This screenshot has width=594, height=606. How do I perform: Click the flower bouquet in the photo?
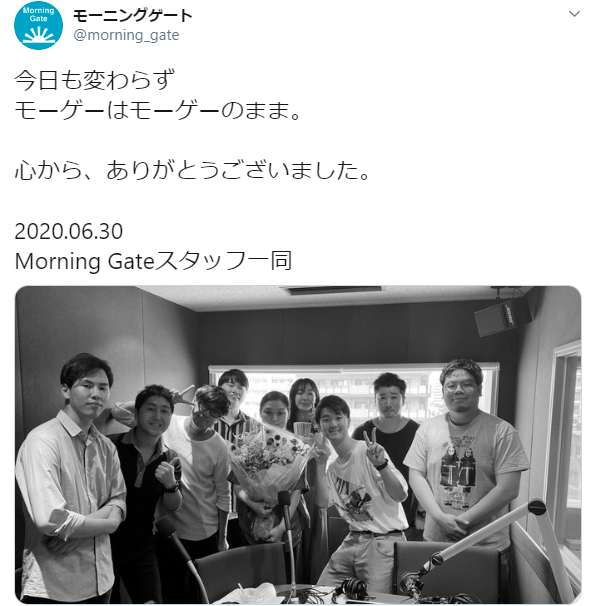267,466
